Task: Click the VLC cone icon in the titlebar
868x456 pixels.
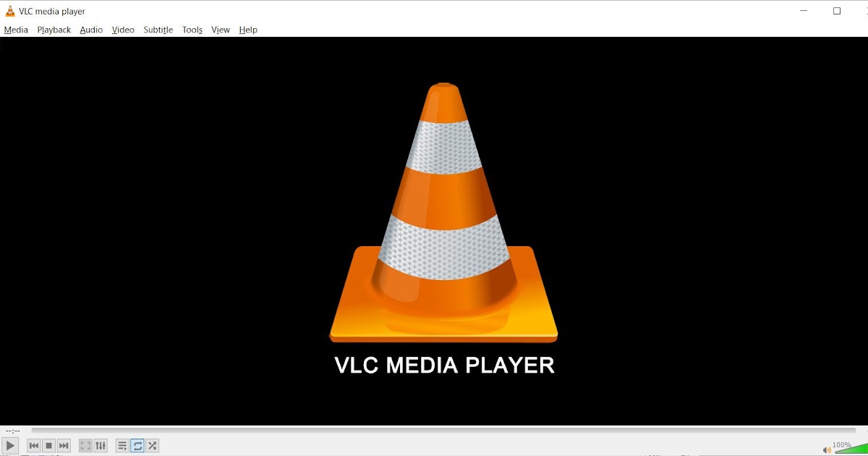Action: (x=9, y=10)
